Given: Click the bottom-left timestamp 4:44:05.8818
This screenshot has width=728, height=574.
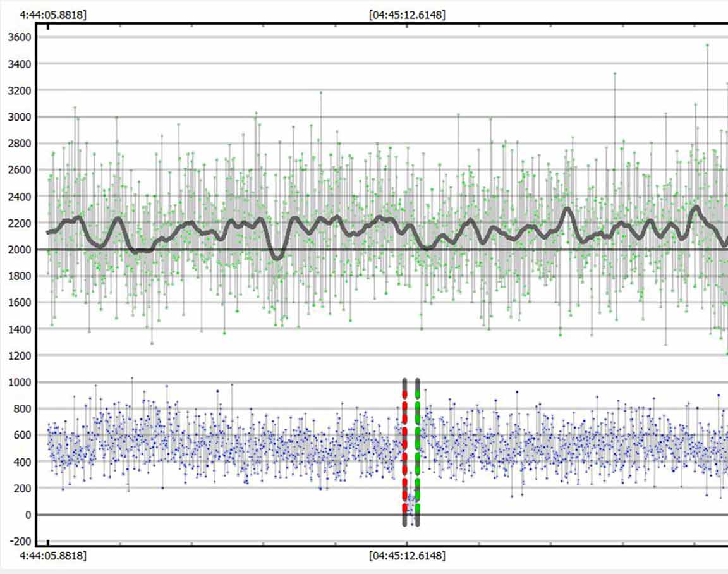Looking at the screenshot, I should tap(53, 556).
